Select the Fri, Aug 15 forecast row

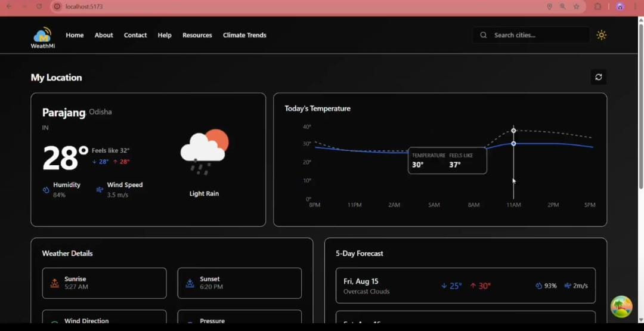pos(465,286)
